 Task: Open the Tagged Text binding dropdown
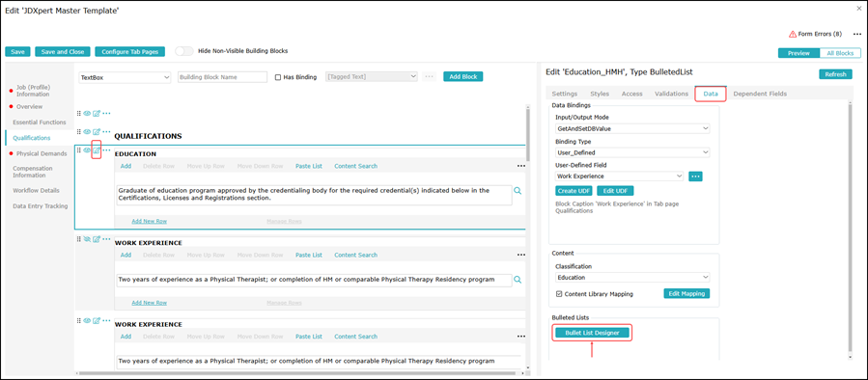point(372,77)
